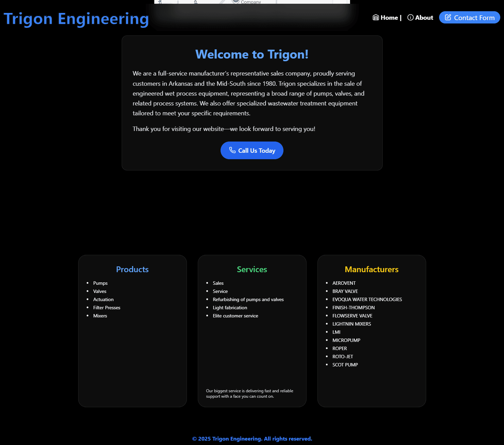The image size is (504, 445).
Task: Go to the About page link text
Action: pyautogui.click(x=424, y=18)
